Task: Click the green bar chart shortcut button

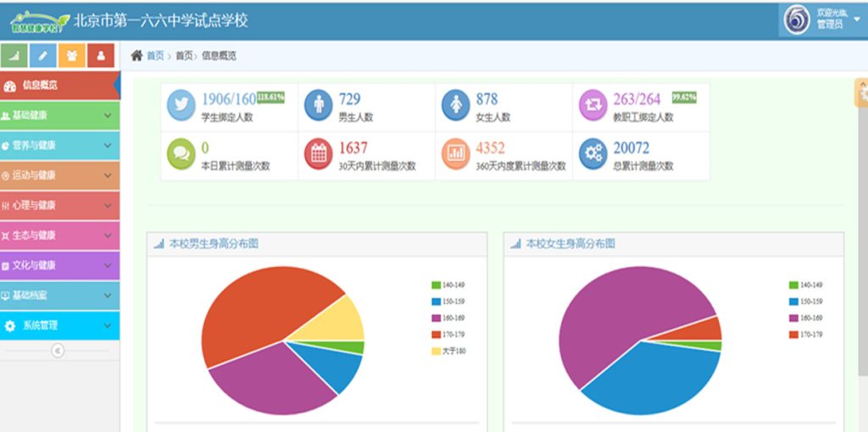Action: (x=14, y=56)
